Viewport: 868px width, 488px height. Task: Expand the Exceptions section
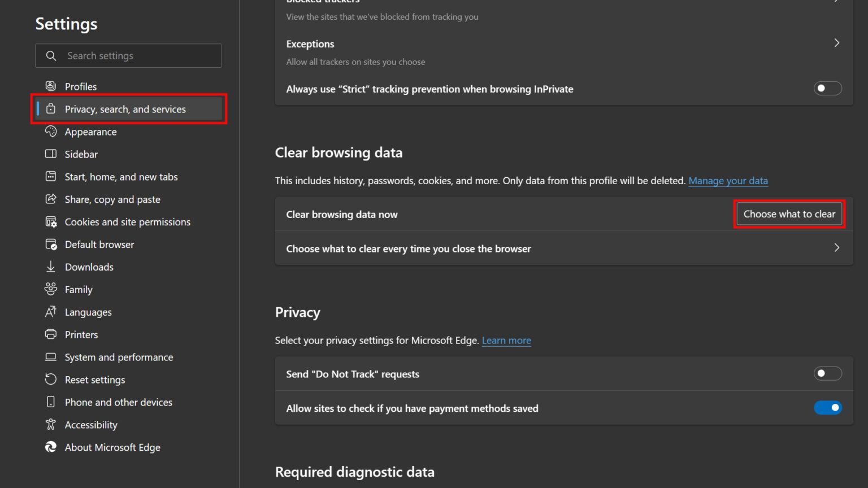[x=837, y=42]
